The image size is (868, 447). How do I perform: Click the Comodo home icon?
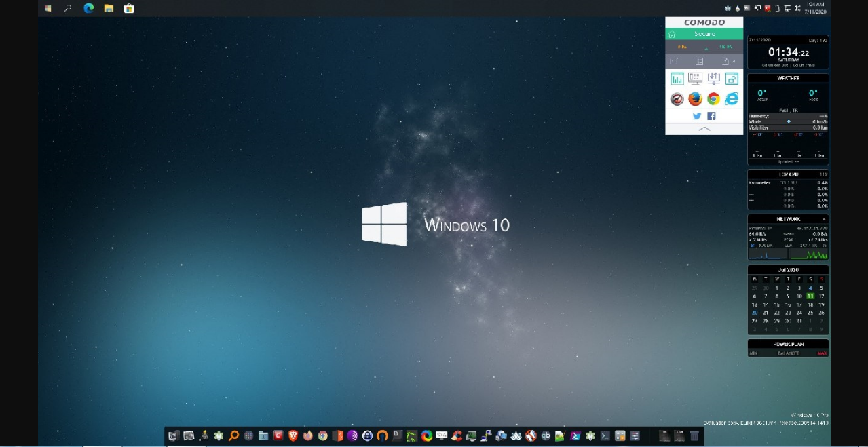click(x=672, y=34)
